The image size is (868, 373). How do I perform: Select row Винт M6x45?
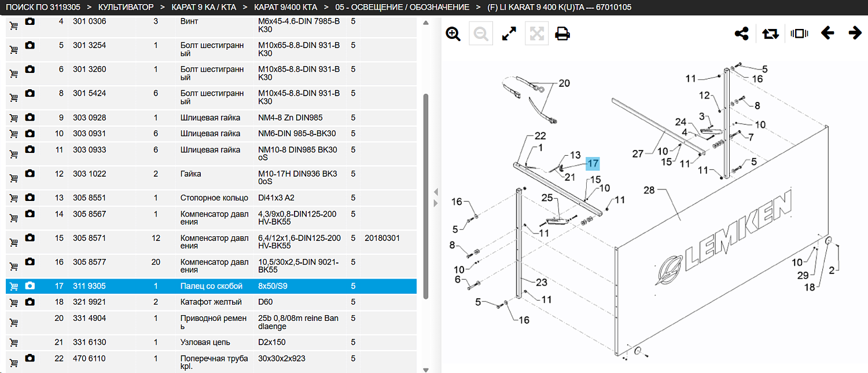pyautogui.click(x=211, y=25)
